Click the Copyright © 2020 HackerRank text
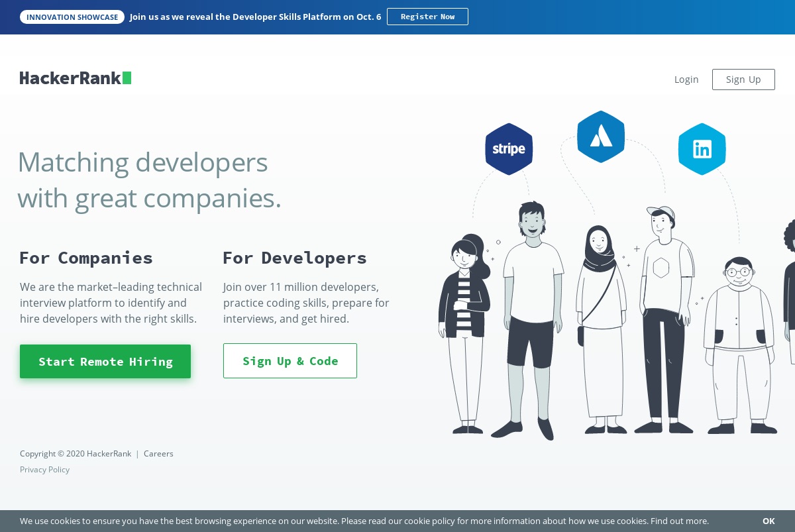The height and width of the screenshot is (532, 795). click(x=76, y=454)
